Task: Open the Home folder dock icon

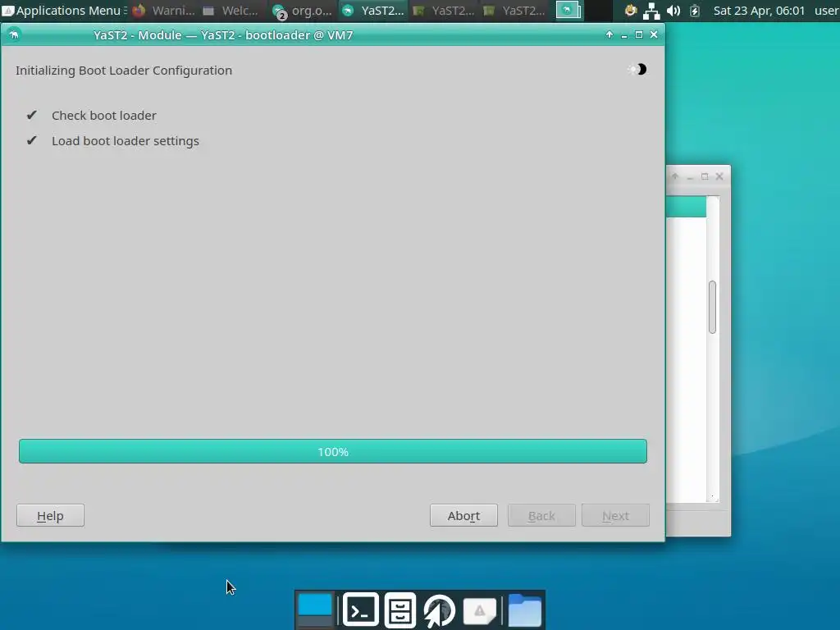Action: pyautogui.click(x=524, y=609)
